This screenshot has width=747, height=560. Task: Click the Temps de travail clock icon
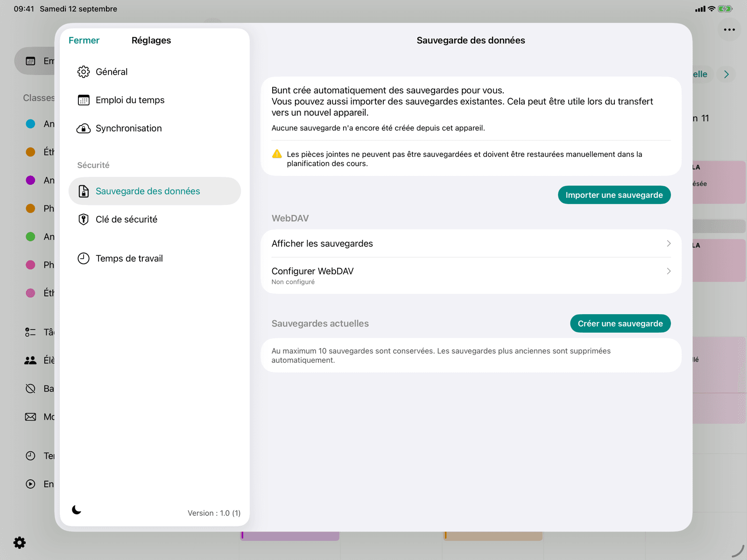click(x=84, y=259)
